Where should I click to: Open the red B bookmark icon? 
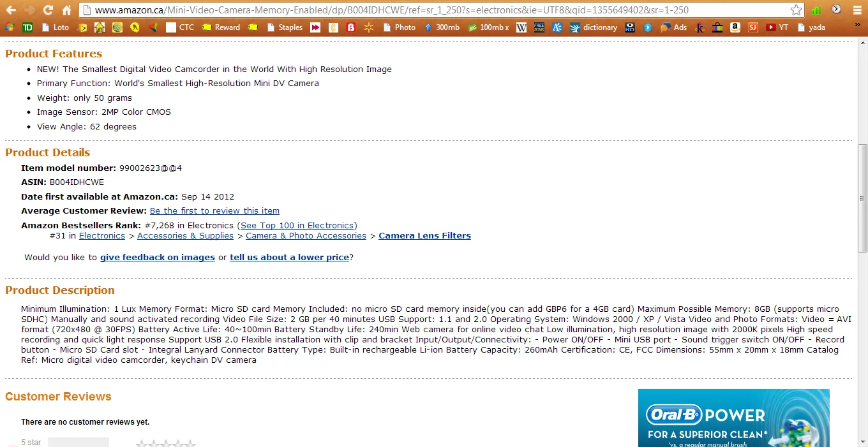350,27
